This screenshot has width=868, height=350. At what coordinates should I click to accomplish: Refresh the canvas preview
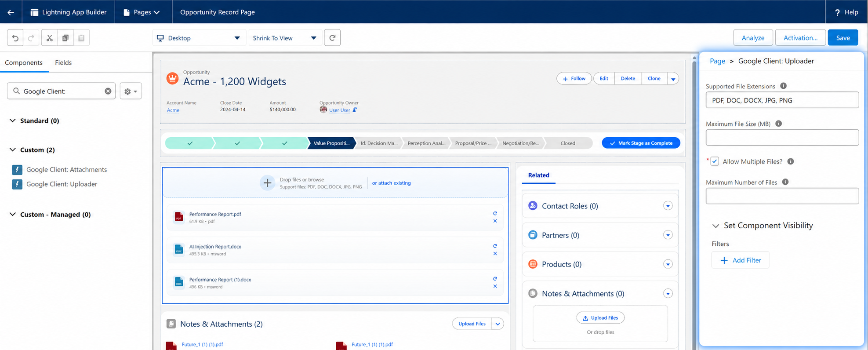[332, 38]
